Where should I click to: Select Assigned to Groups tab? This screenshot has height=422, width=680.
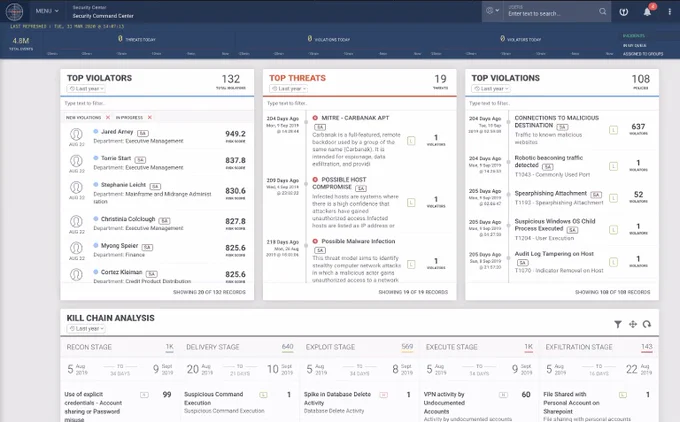click(x=643, y=54)
